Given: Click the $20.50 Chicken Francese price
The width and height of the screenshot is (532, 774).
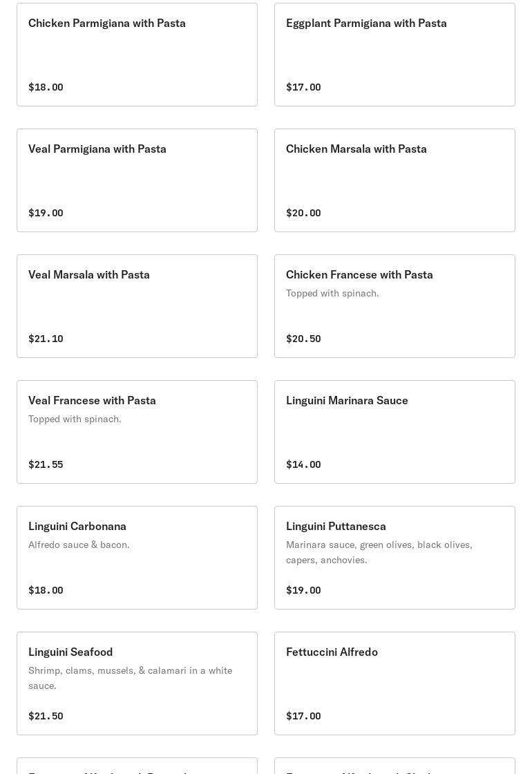Looking at the screenshot, I should [303, 339].
